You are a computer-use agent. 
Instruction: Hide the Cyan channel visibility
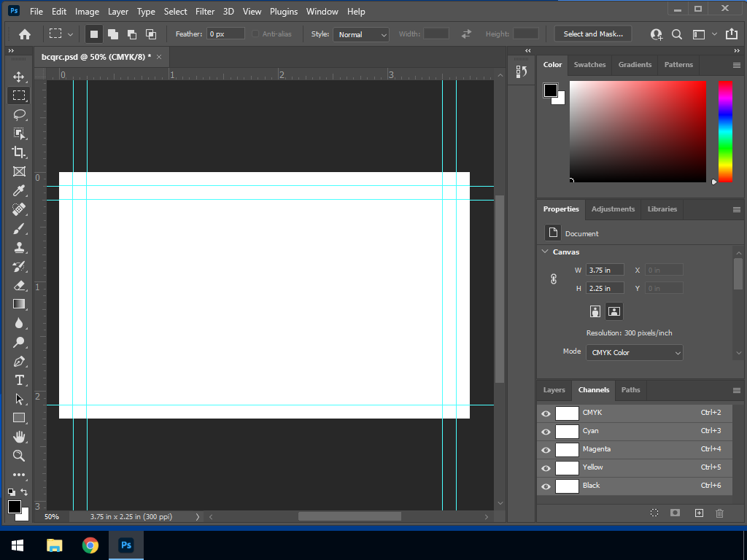[546, 432]
